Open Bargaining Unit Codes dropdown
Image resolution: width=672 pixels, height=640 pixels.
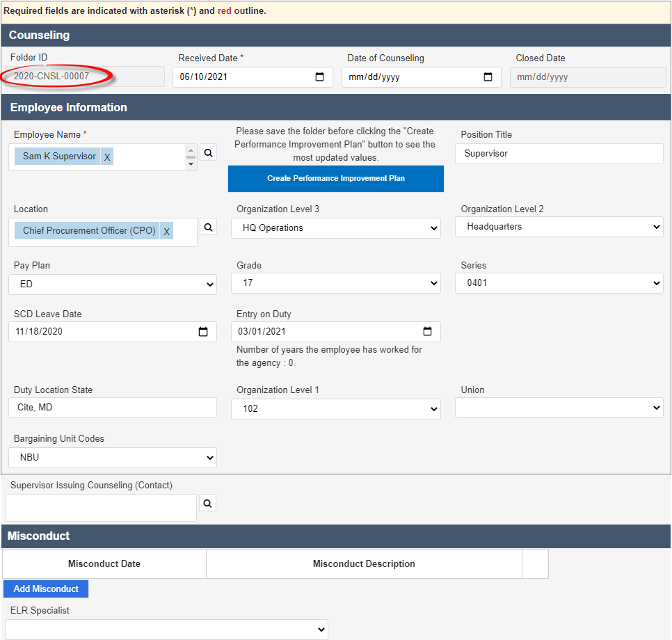tap(113, 457)
